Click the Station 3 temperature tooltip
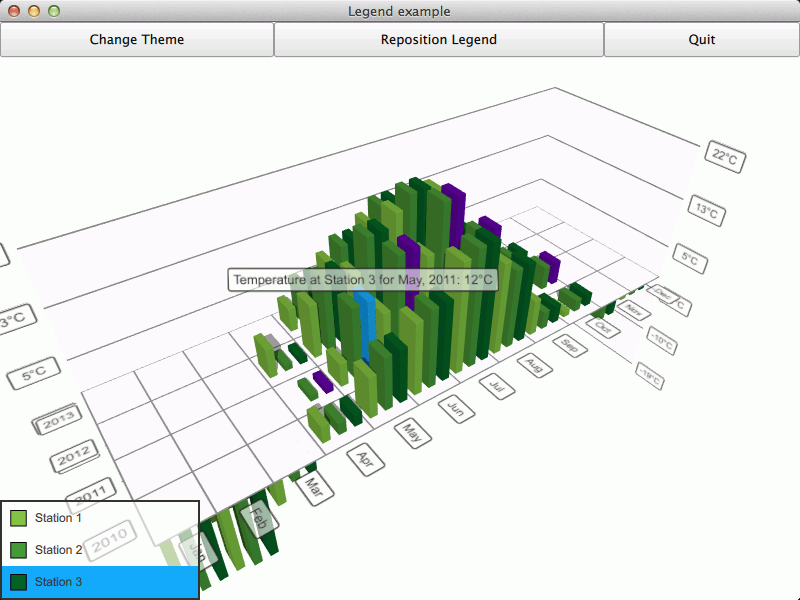800x600 pixels. pyautogui.click(x=360, y=280)
